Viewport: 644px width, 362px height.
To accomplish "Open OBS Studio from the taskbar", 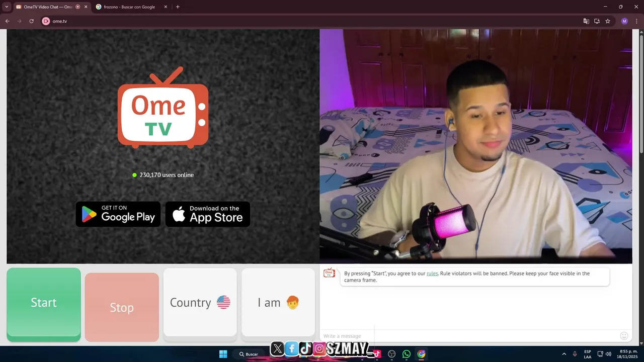I will 391,354.
